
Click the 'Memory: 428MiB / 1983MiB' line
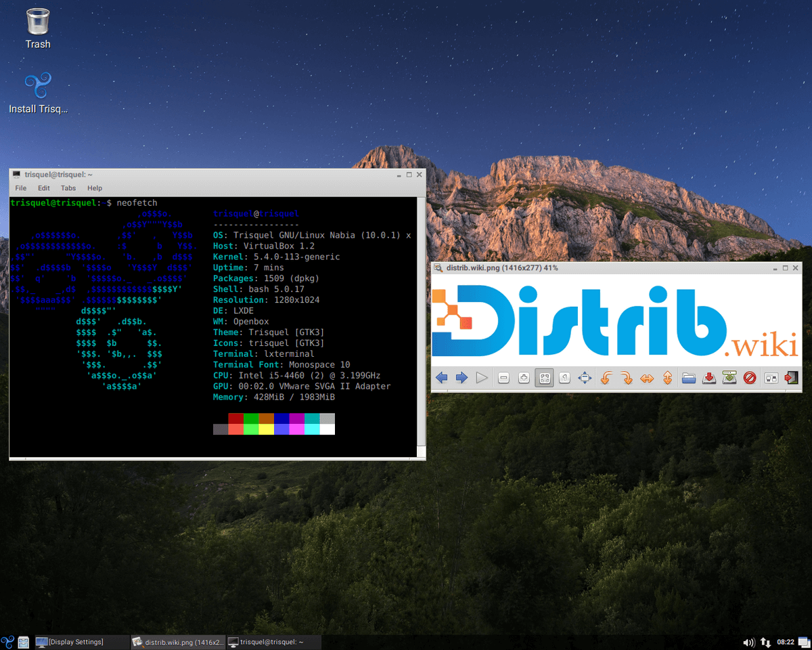[x=274, y=397]
